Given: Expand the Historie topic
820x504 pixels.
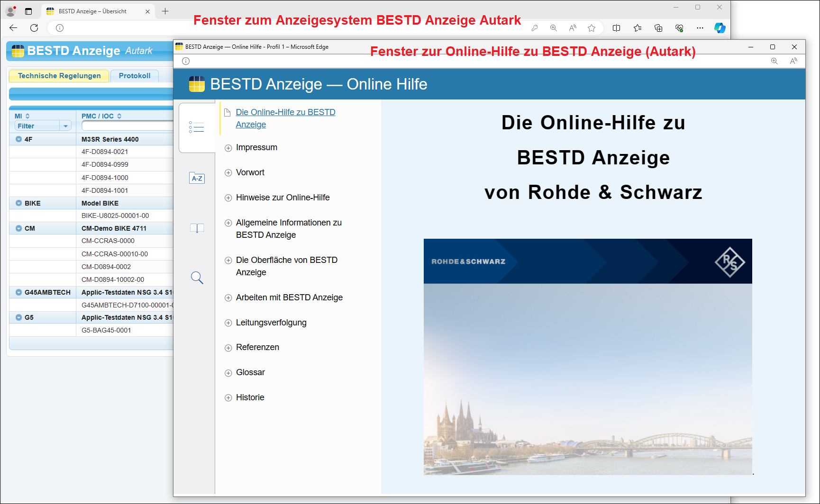Looking at the screenshot, I should pos(228,398).
